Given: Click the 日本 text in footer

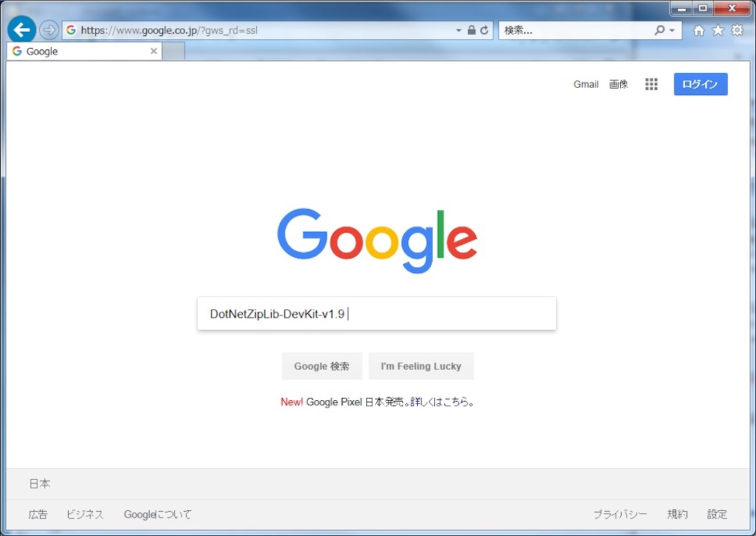Looking at the screenshot, I should (x=40, y=484).
